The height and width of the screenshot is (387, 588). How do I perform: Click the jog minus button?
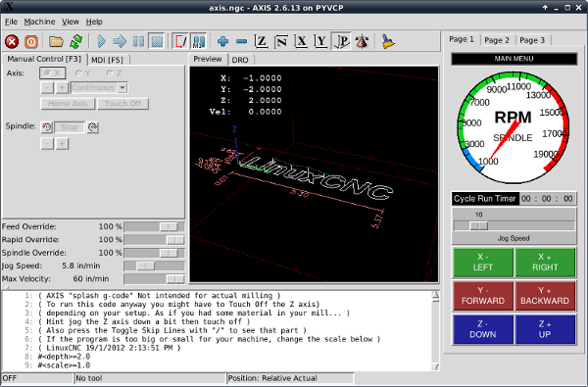47,88
